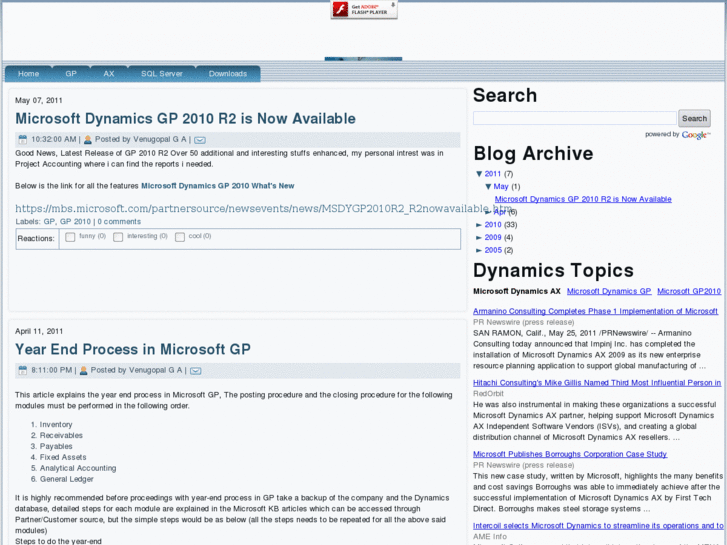The width and height of the screenshot is (727, 545).
Task: Switch to Microsoft GP2010 topic tab
Action: [689, 291]
